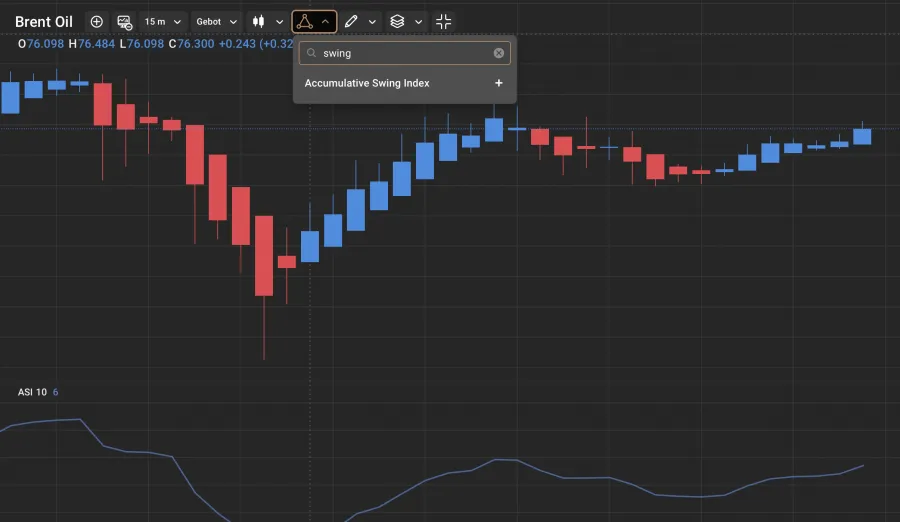This screenshot has height=522, width=900.
Task: Click the close price 76.300
Action: pos(195,44)
